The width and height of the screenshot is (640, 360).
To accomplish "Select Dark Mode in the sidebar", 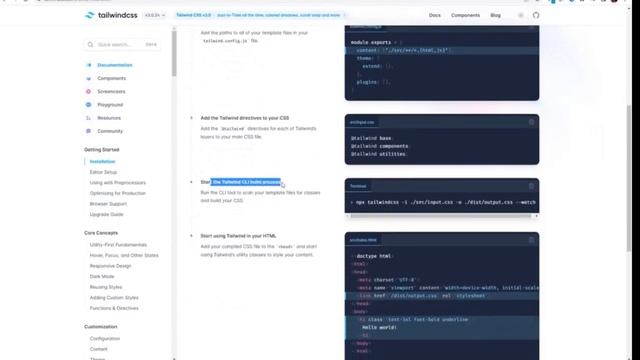I will click(x=102, y=276).
